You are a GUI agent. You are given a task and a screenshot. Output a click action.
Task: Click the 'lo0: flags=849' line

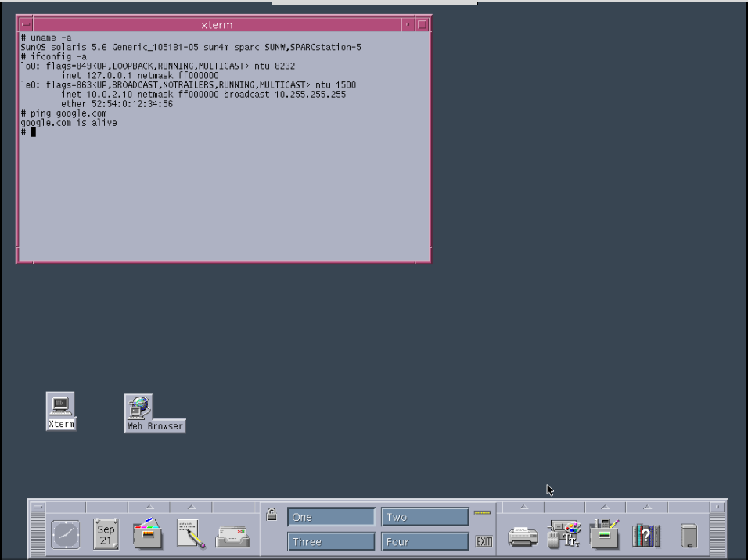coord(158,66)
